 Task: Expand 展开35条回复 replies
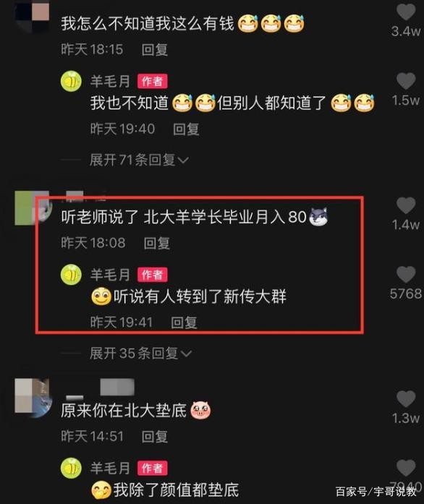point(140,354)
